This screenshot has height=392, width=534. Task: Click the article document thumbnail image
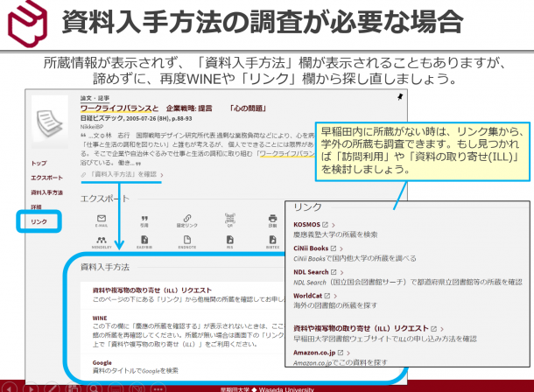50,122
